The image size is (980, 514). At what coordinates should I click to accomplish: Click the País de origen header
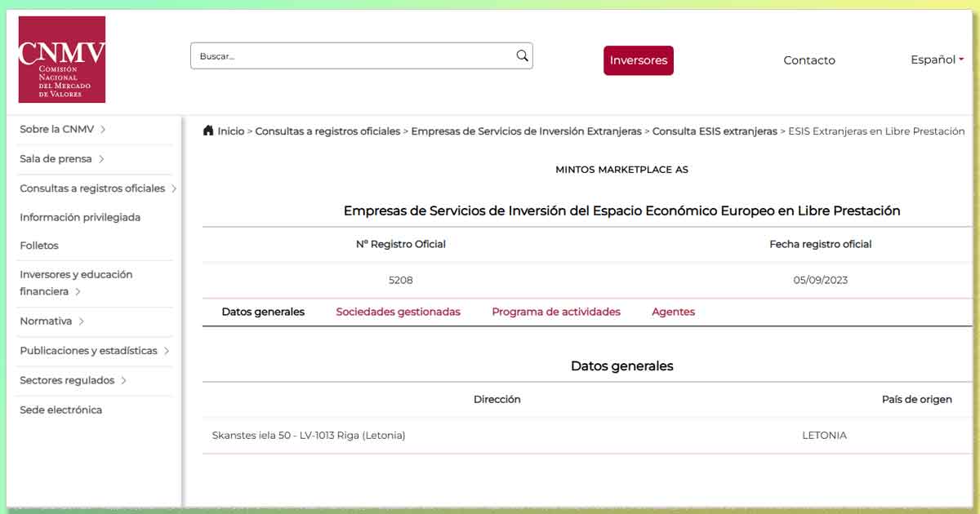(917, 399)
